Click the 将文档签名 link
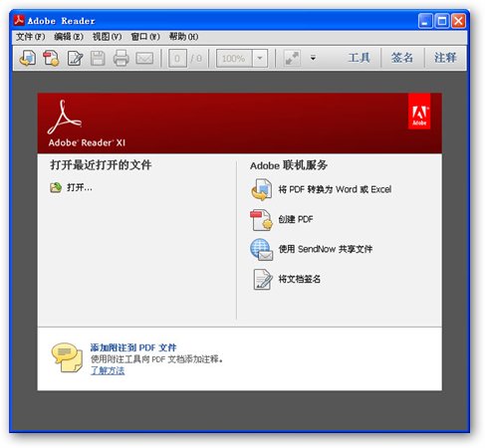 point(299,279)
